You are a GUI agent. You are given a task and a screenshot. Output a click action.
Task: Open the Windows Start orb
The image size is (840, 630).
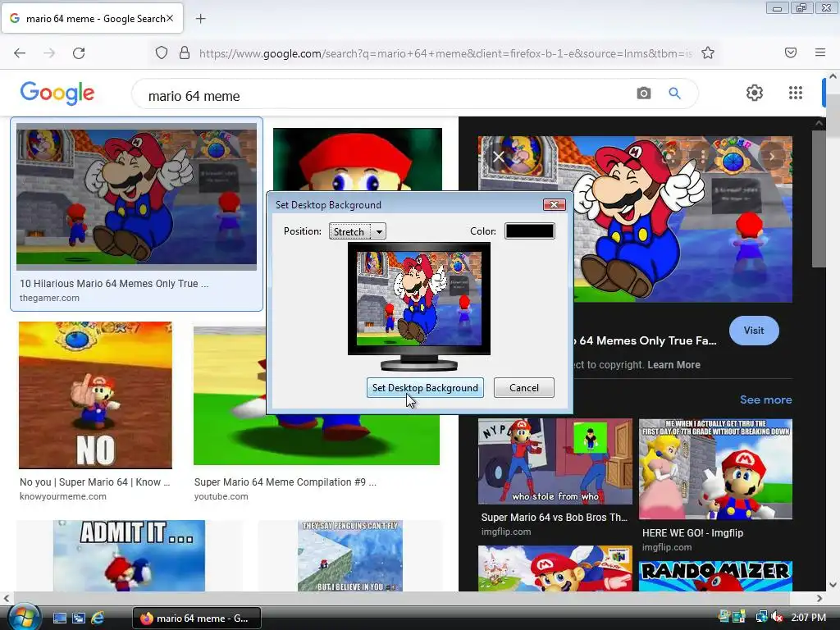pyautogui.click(x=24, y=617)
